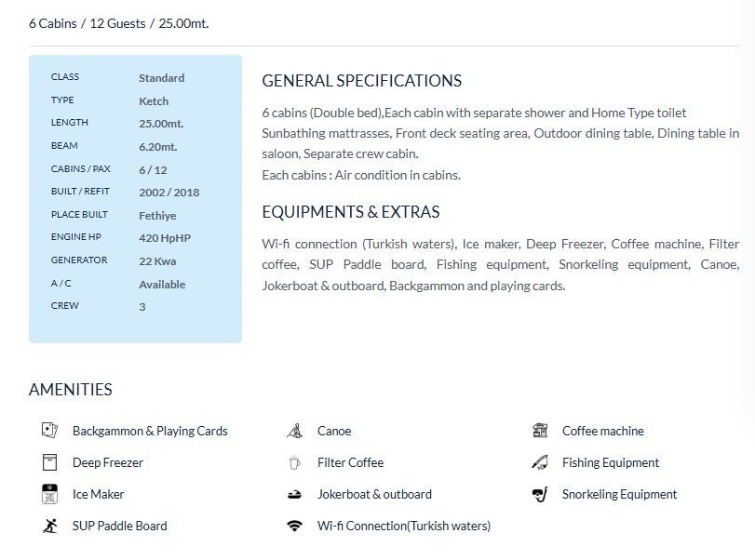Click the Deep Freezer icon
Screen dimensions: 755x560
(x=49, y=462)
